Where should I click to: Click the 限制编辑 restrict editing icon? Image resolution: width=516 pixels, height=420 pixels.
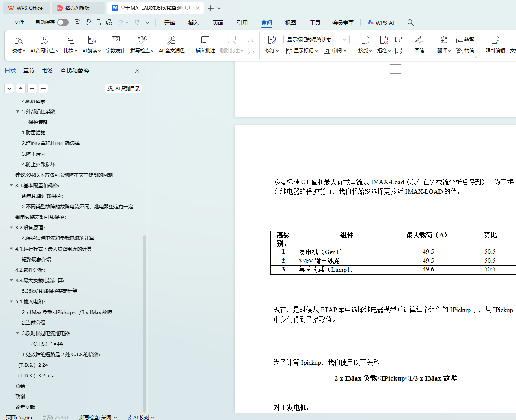(495, 44)
